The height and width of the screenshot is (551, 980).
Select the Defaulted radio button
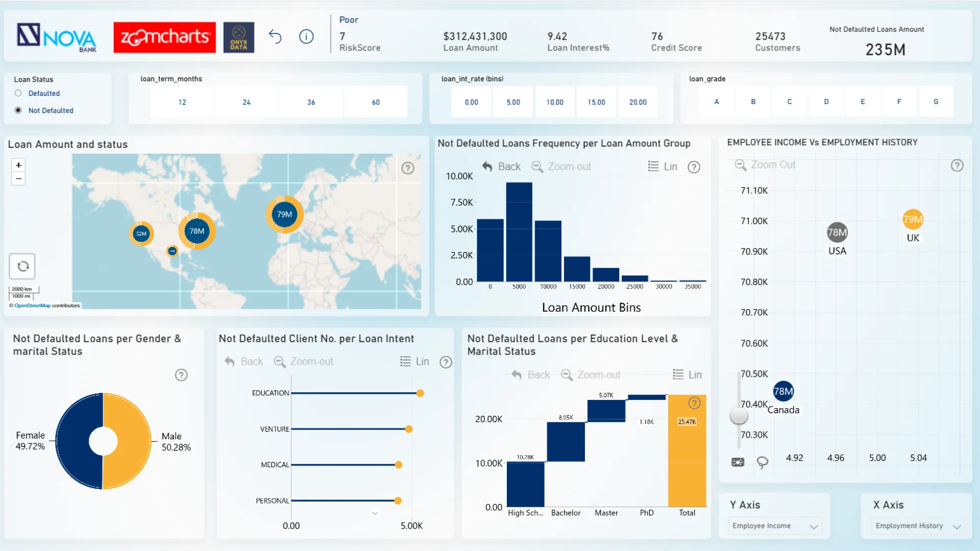(18, 93)
